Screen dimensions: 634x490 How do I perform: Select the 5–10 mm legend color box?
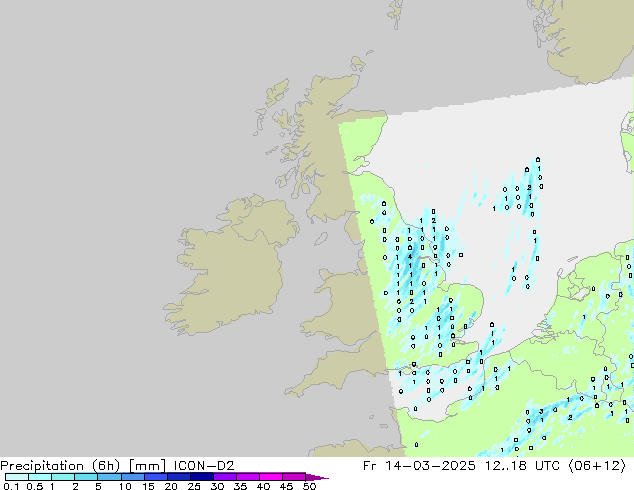[x=109, y=477]
